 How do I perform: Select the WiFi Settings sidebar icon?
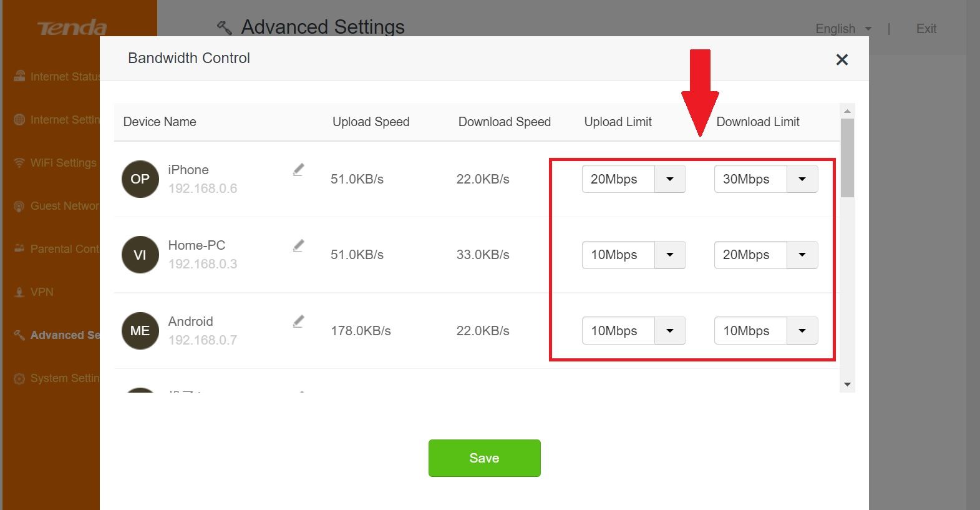coord(19,162)
